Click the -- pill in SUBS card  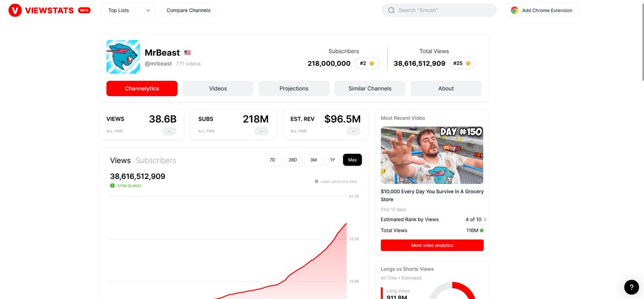point(261,131)
